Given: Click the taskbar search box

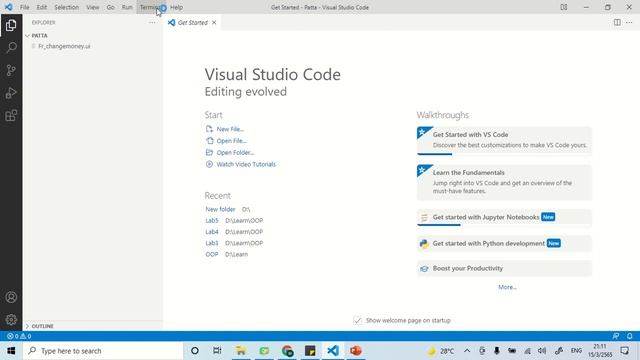Looking at the screenshot, I should coord(103,351).
